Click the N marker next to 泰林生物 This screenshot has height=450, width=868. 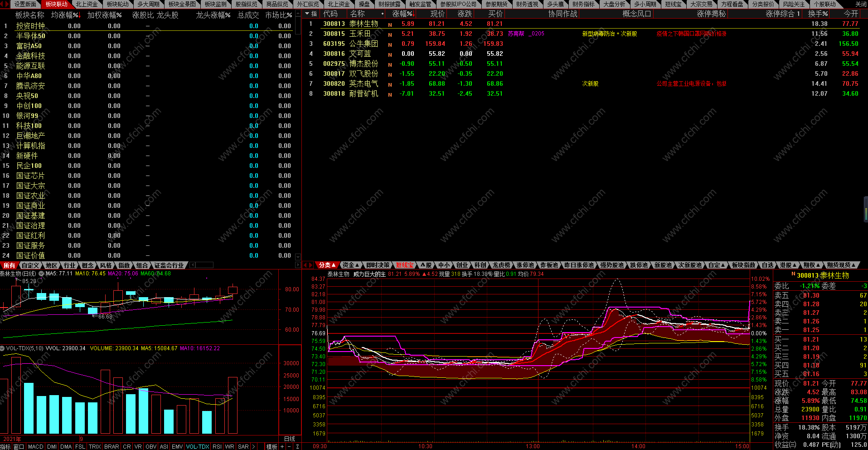click(390, 24)
